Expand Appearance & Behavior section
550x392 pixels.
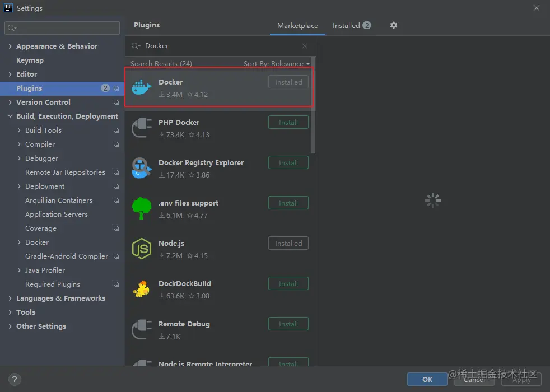pos(10,46)
